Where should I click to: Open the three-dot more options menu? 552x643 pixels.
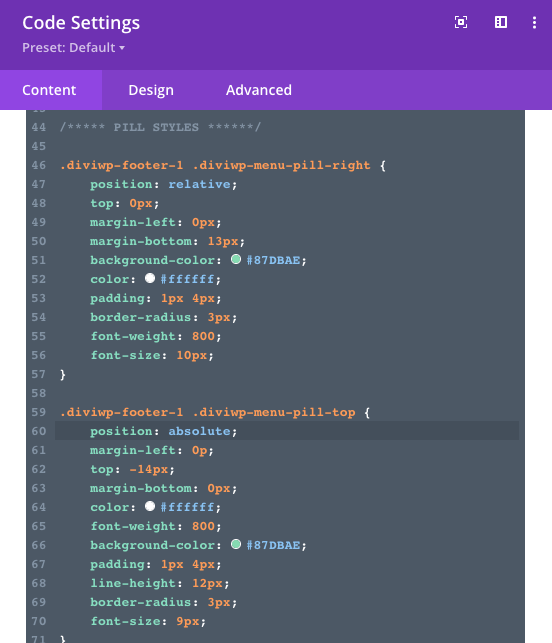pos(534,22)
